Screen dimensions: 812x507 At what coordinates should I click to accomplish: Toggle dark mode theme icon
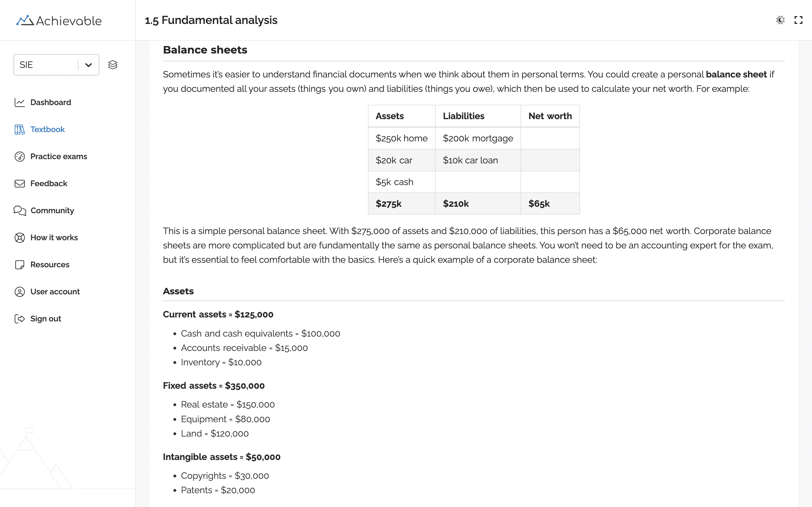click(x=780, y=20)
